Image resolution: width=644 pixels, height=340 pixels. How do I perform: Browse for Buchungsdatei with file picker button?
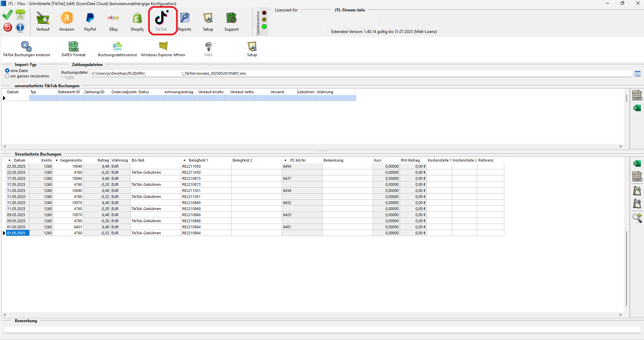pyautogui.click(x=637, y=74)
